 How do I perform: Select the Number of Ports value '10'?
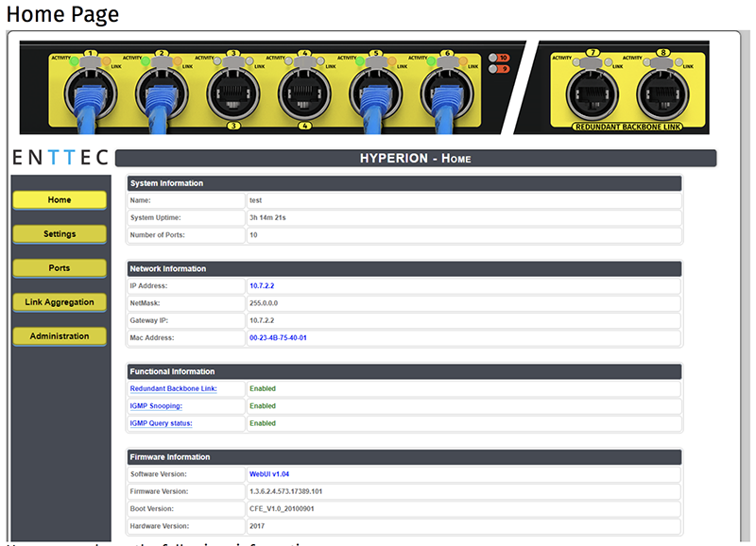[253, 235]
